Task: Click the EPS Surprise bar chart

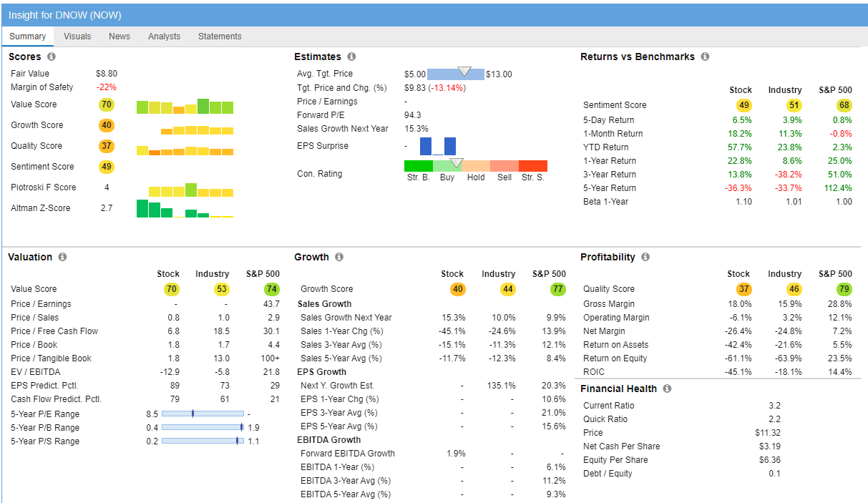Action: click(438, 146)
